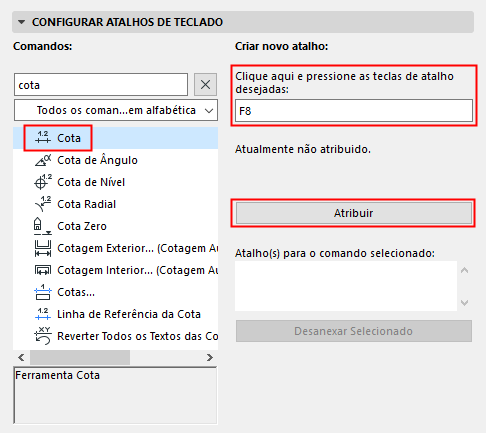Image resolution: width=486 pixels, height=433 pixels.
Task: Clear the cota search field
Action: pos(205,85)
